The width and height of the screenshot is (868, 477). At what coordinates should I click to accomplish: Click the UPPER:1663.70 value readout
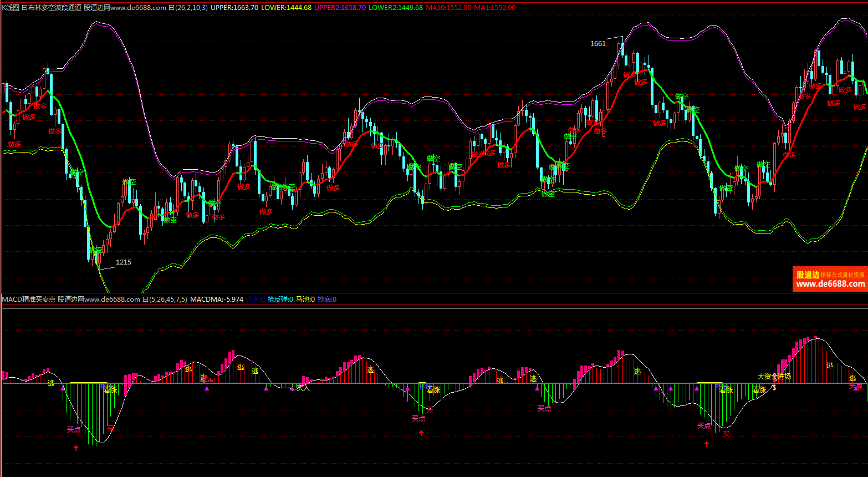[x=234, y=8]
